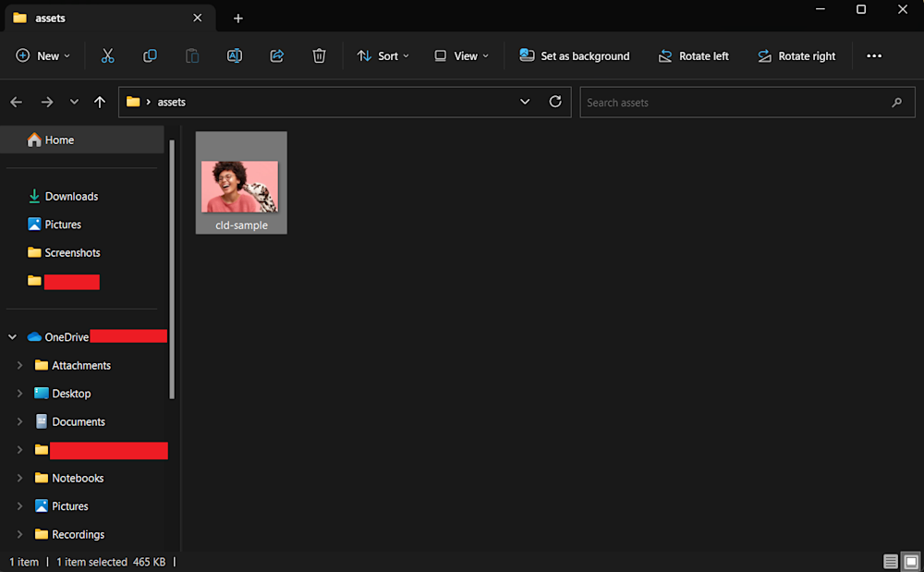
Task: Click the Rename icon in toolbar
Action: coord(235,56)
